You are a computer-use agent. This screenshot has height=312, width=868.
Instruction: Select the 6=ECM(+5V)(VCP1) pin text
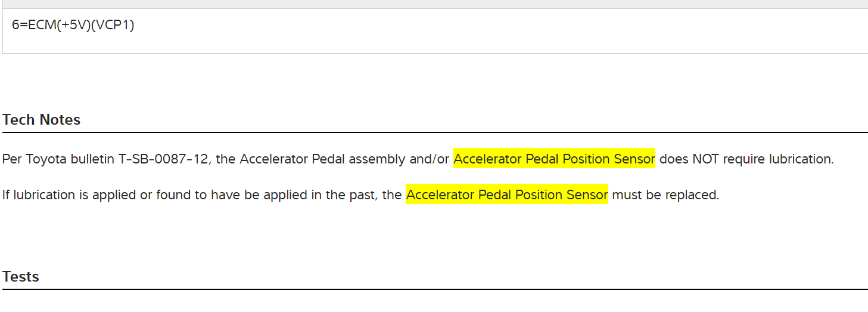73,26
